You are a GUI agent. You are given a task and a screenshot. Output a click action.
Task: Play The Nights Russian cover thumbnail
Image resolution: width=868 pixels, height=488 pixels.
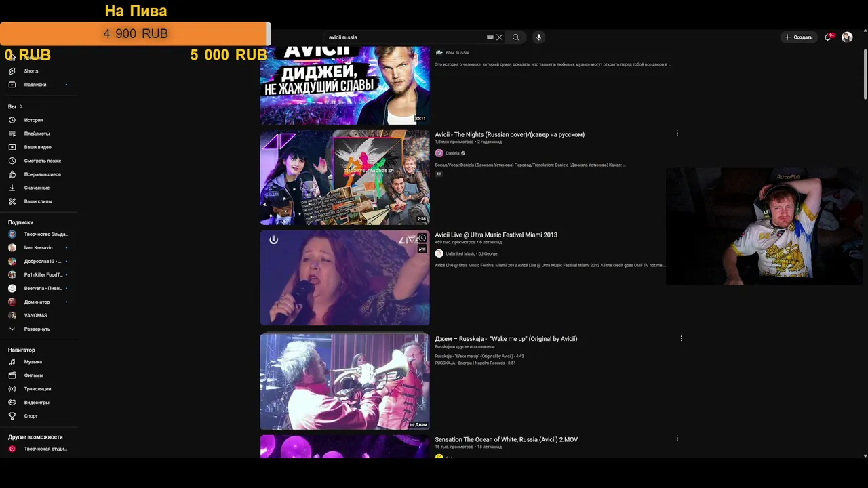coord(344,178)
